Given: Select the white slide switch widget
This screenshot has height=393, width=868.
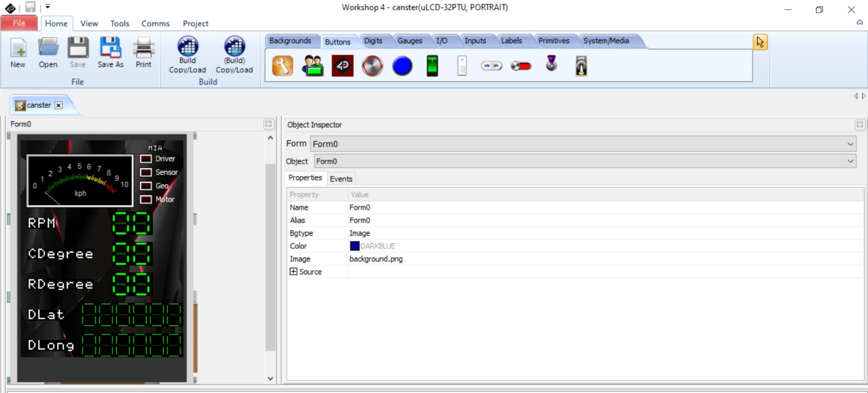Looking at the screenshot, I should click(462, 66).
